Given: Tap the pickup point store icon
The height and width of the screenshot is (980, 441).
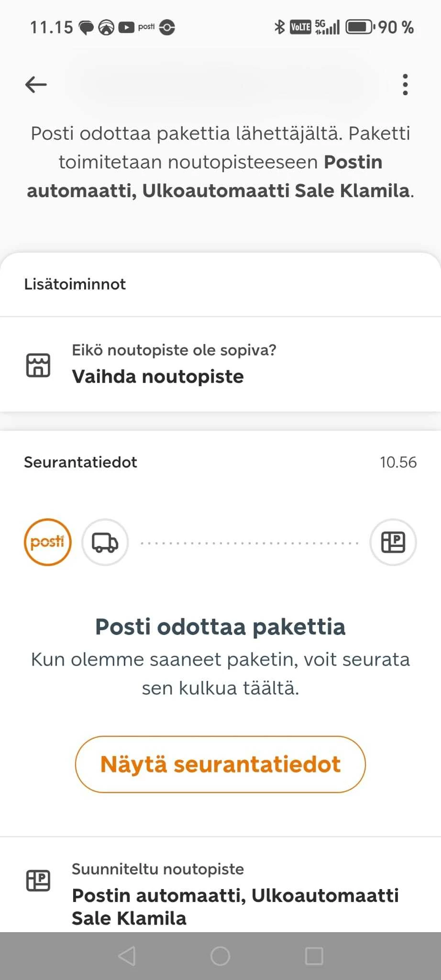Looking at the screenshot, I should (38, 366).
